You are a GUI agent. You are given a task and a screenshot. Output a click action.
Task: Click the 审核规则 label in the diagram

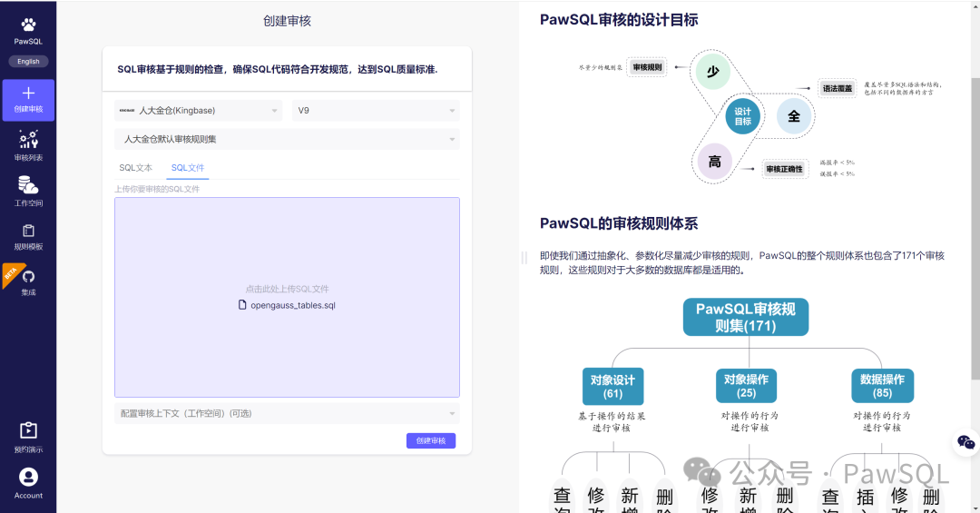coord(648,67)
